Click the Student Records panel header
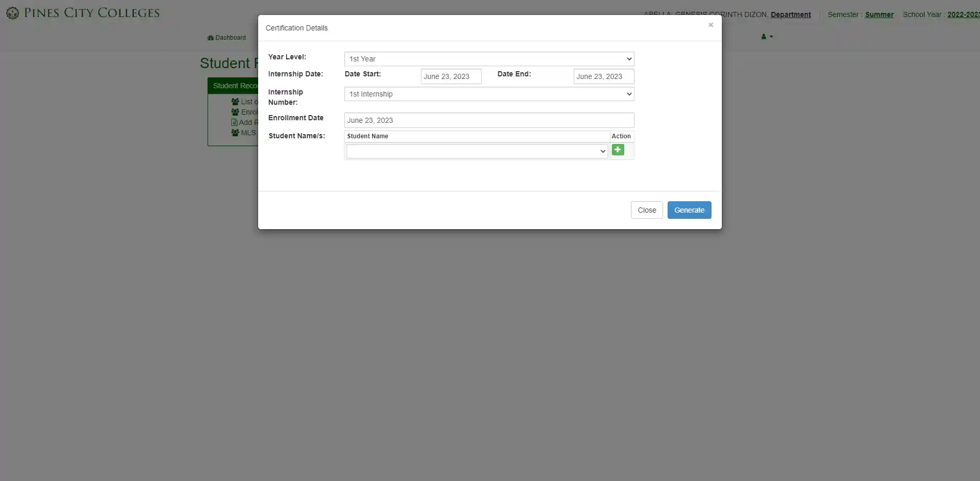Image resolution: width=980 pixels, height=481 pixels. [x=233, y=86]
